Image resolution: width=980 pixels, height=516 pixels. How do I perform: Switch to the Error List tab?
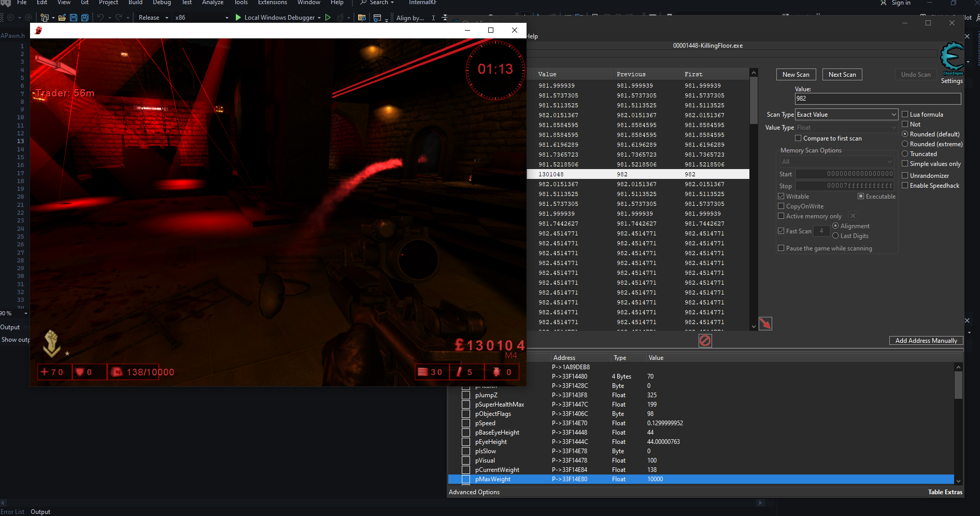tap(12, 511)
